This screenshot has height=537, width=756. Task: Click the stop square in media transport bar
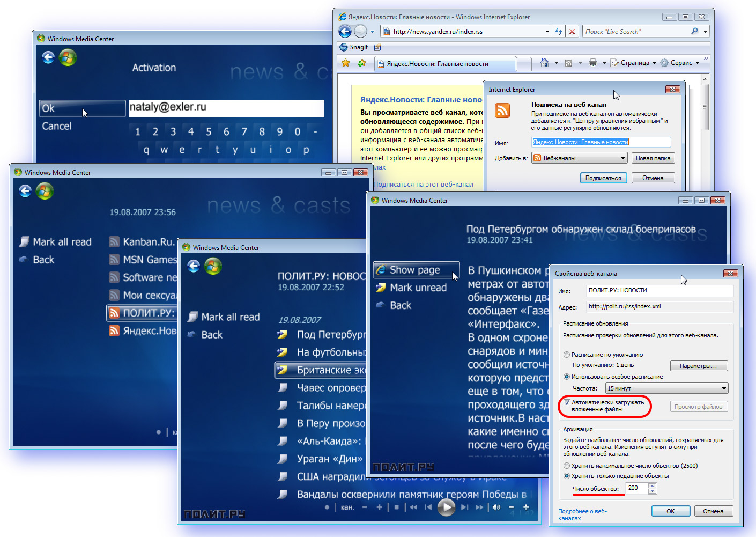(397, 507)
